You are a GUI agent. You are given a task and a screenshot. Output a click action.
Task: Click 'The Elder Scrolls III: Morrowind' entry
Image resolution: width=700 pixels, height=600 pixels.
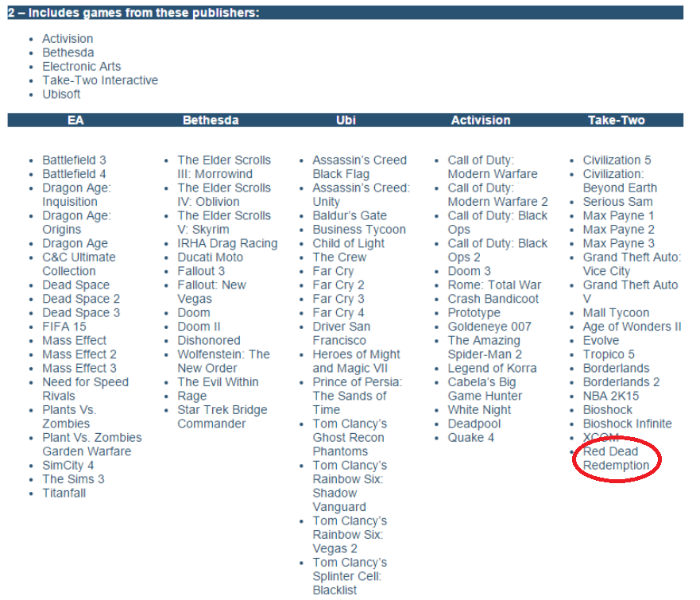pyautogui.click(x=224, y=167)
